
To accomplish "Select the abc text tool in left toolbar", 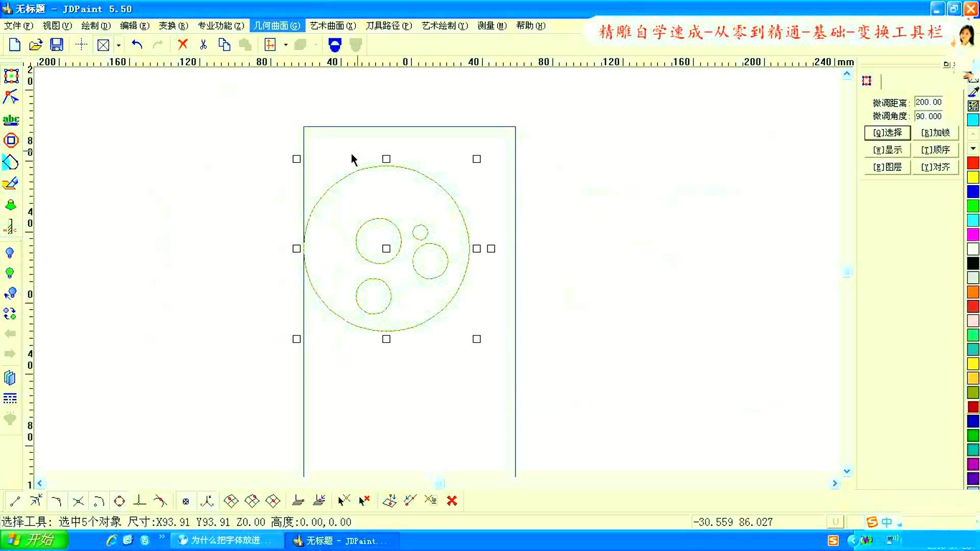I will [x=11, y=120].
